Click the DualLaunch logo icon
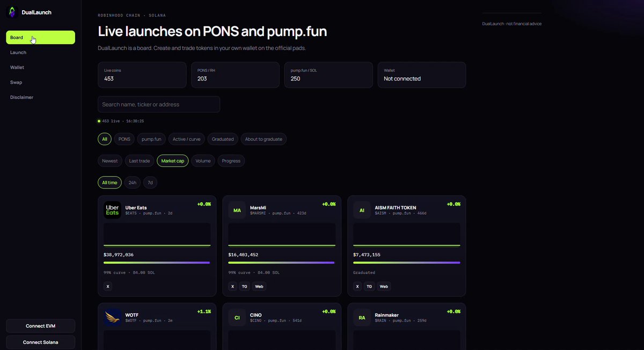Screen dimensions: 644x350 click(12, 12)
